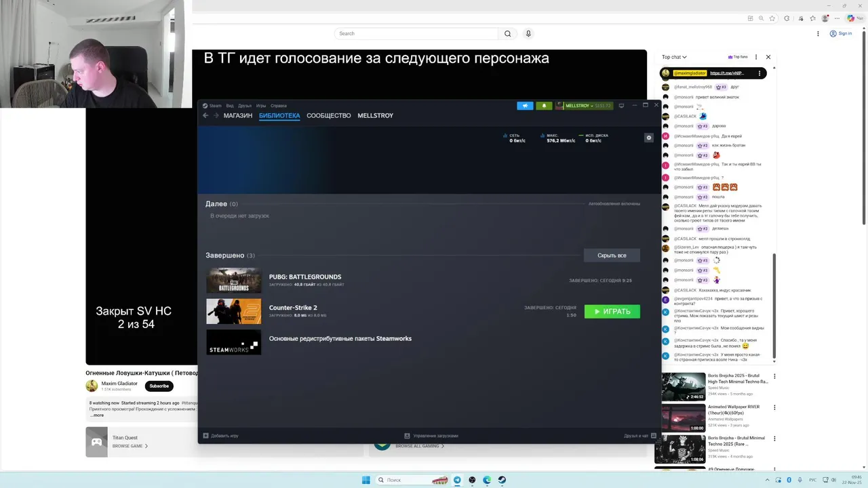Open live chat three-dot options
The width and height of the screenshot is (868, 488).
click(756, 57)
